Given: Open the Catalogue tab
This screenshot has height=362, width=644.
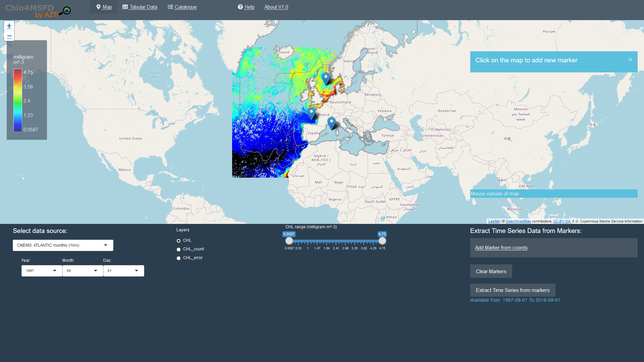Looking at the screenshot, I should 182,7.
